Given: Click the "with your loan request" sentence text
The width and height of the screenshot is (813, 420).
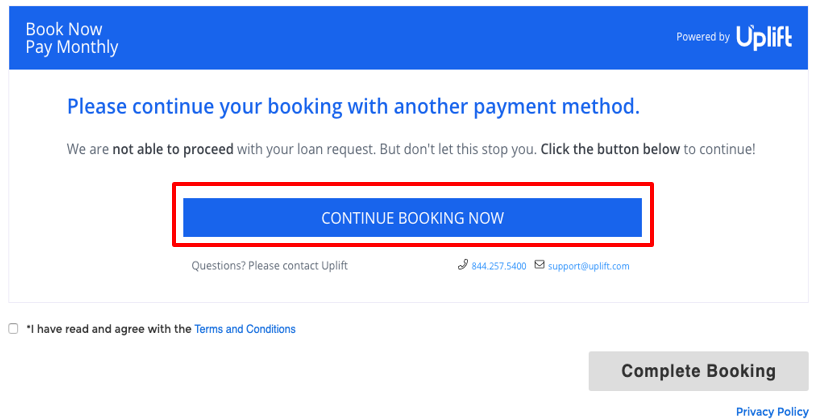Looking at the screenshot, I should (306, 149).
